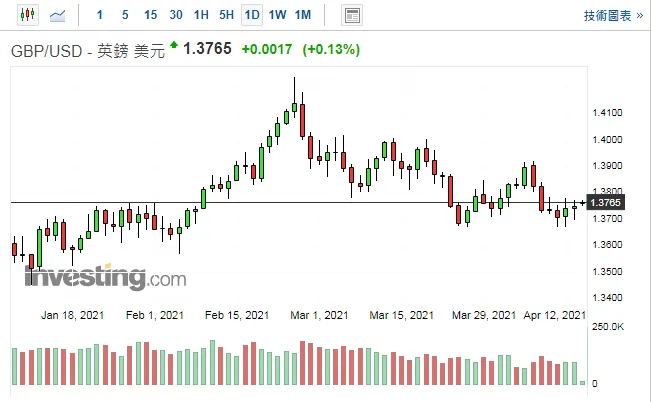This screenshot has width=651, height=402.
Task: Click the Mar 1, 2021 date label
Action: [319, 315]
